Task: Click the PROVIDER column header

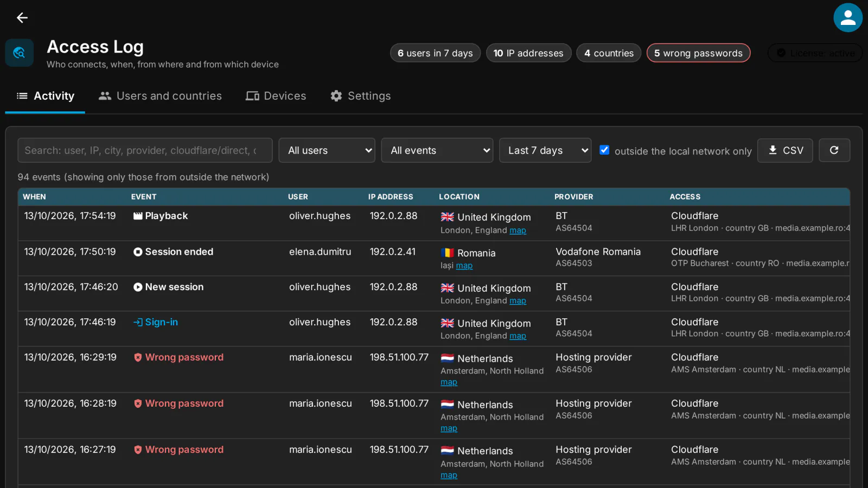Action: click(573, 197)
